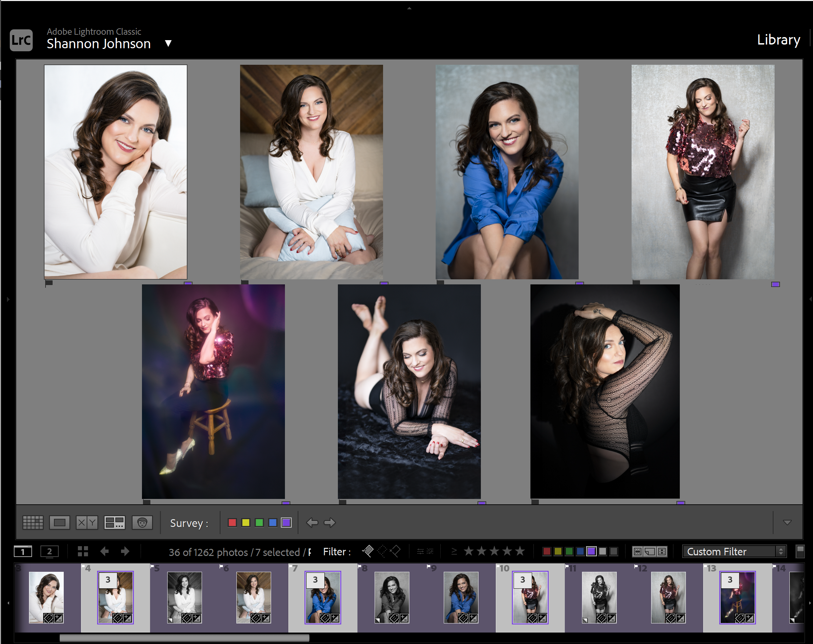Show the top panel via the arrow
813x644 pixels.
pyautogui.click(x=409, y=8)
